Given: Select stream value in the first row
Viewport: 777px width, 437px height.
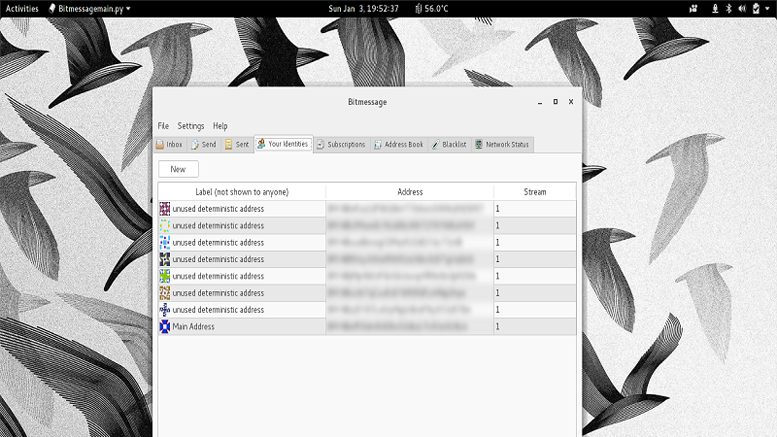Looking at the screenshot, I should click(498, 209).
